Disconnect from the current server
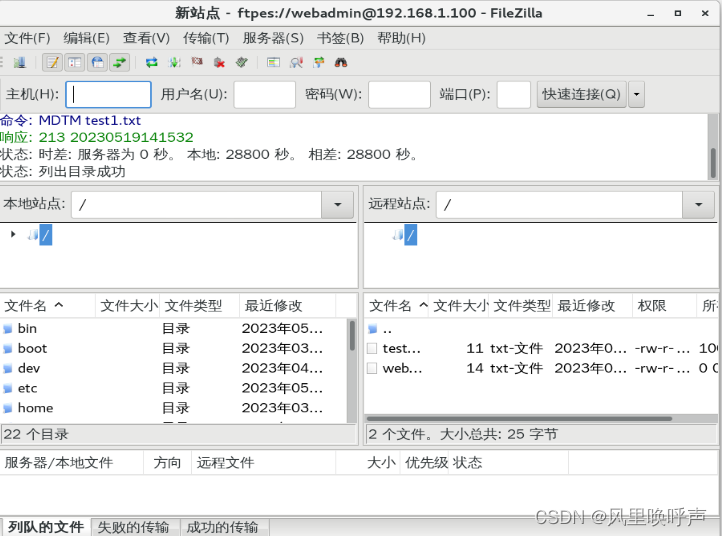The image size is (722, 536). [220, 62]
